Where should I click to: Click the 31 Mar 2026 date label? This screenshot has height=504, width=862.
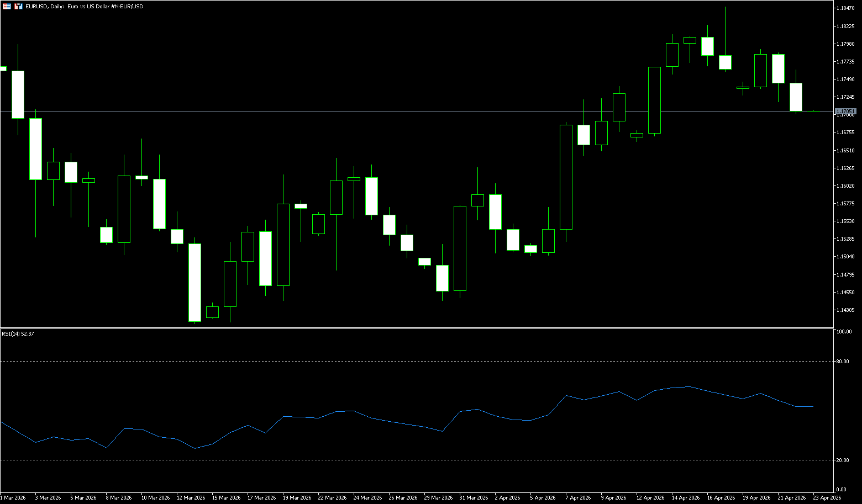[x=474, y=498]
